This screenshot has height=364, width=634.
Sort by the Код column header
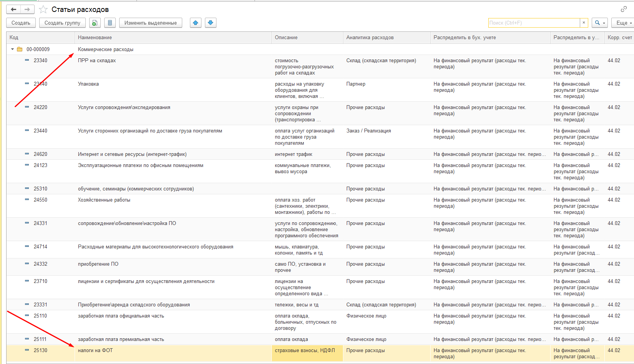[40, 38]
